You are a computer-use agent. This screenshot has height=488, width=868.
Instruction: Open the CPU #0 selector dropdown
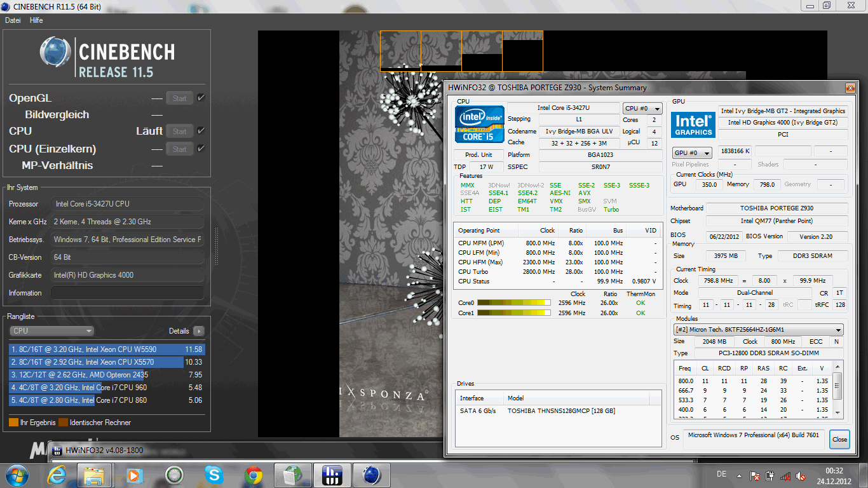[642, 109]
